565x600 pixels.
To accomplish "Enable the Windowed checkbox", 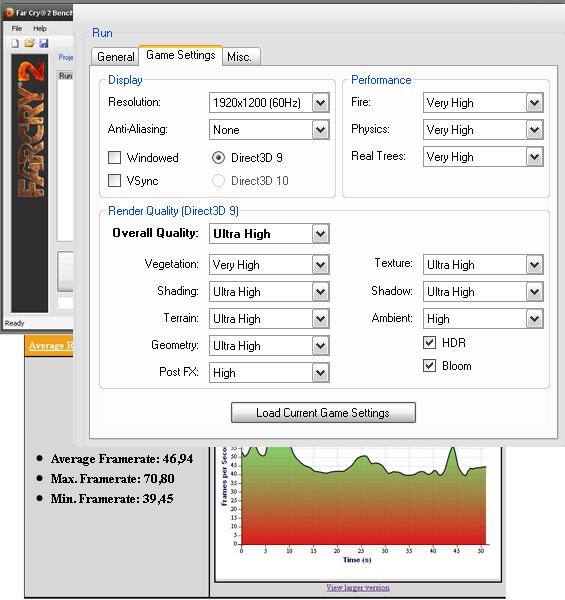I will (x=114, y=157).
